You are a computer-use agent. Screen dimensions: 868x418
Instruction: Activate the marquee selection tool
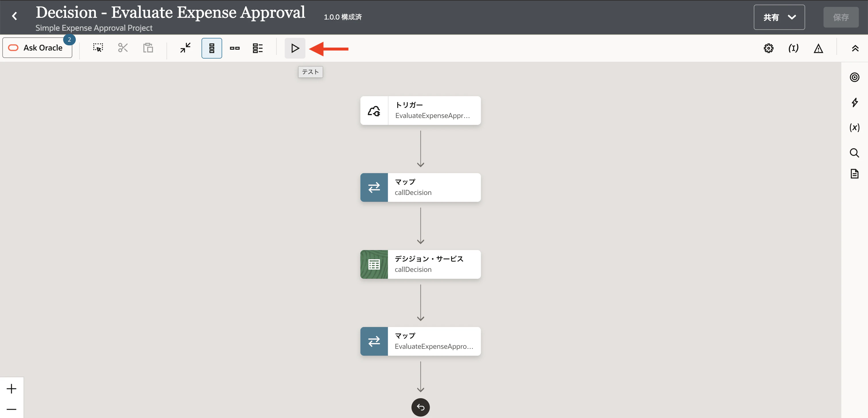tap(98, 48)
